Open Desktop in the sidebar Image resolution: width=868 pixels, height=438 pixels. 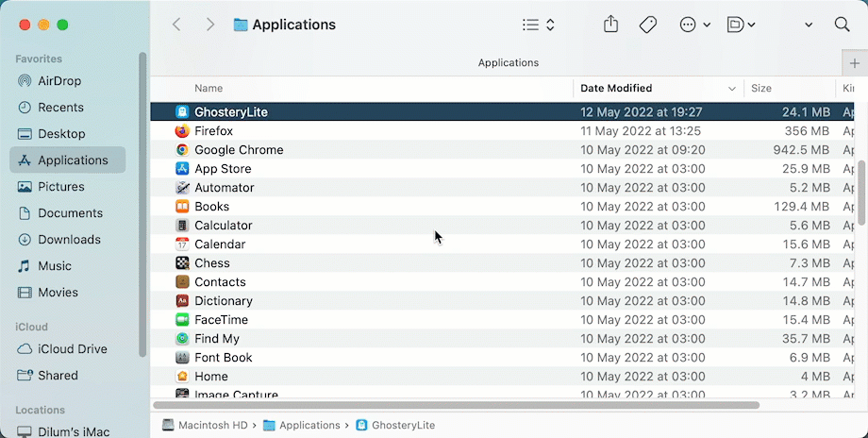[68, 134]
